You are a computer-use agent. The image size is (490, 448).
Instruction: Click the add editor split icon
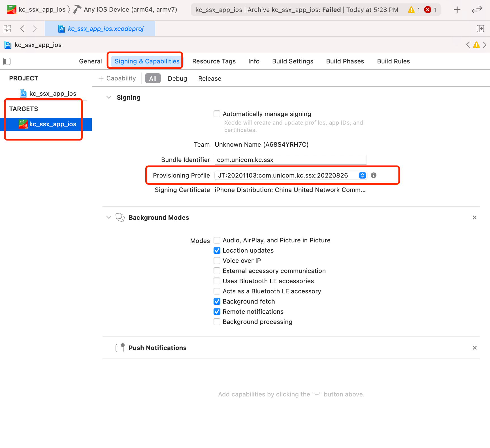tap(480, 29)
